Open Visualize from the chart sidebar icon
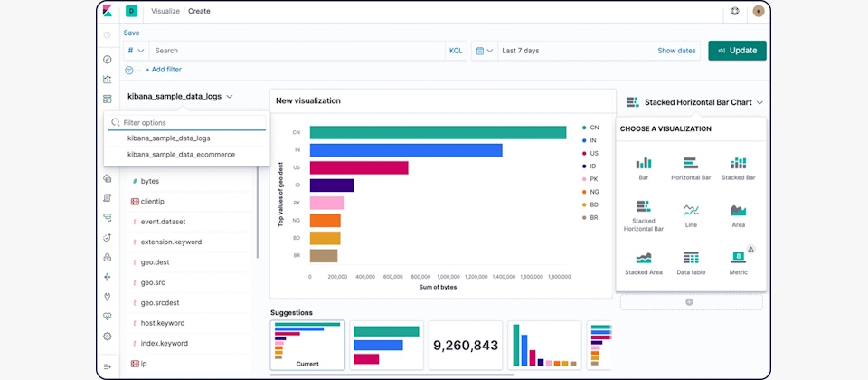 pos(108,79)
